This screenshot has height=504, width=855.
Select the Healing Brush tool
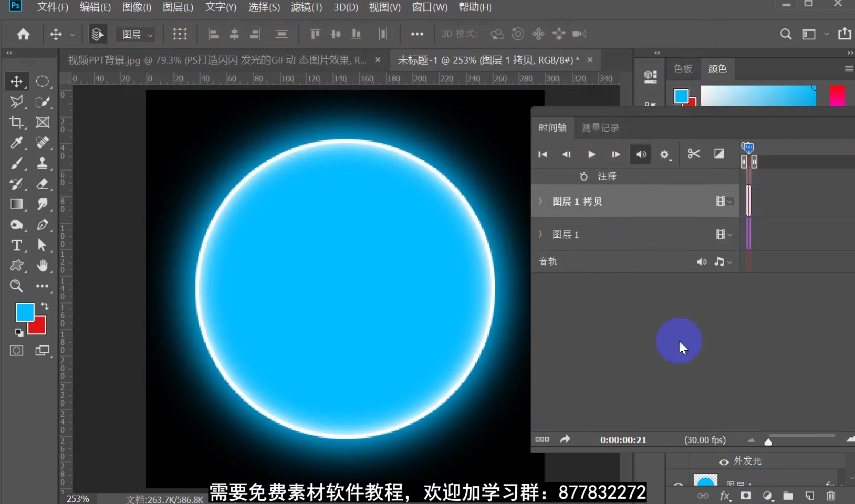(x=43, y=143)
